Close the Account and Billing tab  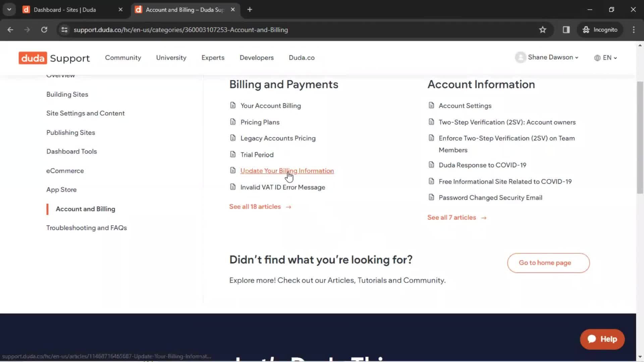click(233, 10)
